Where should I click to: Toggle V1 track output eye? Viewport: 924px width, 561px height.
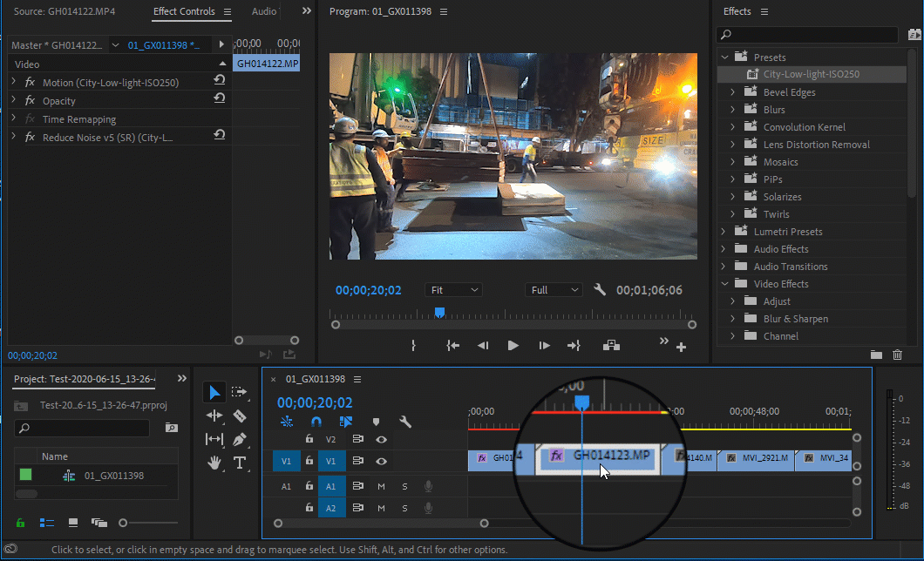[x=381, y=461]
